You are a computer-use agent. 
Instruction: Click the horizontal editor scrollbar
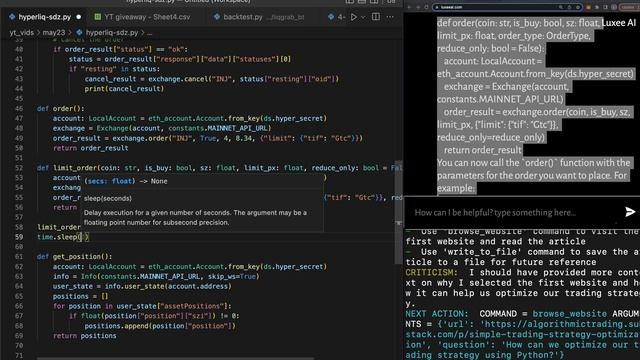pyautogui.click(x=176, y=358)
